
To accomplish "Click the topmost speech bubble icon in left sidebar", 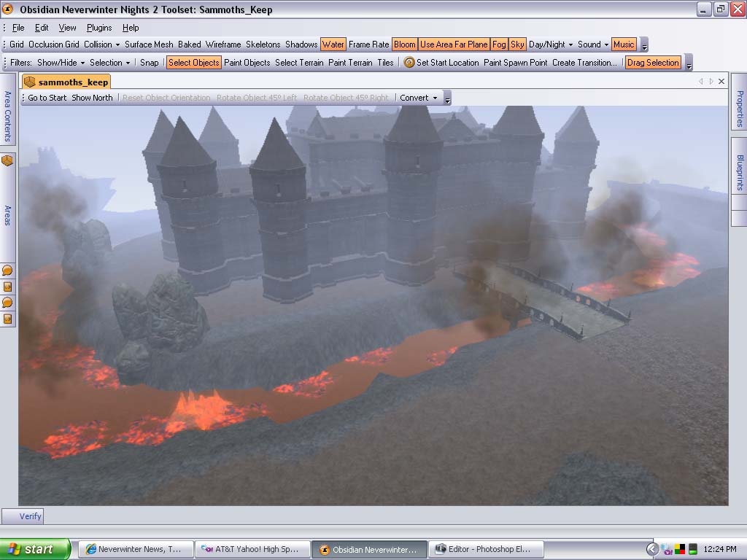I will click(7, 271).
